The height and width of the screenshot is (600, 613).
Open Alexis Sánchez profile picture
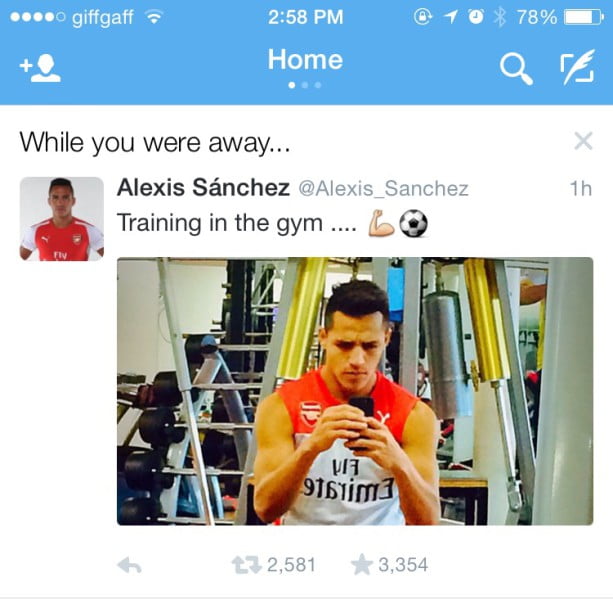[62, 219]
